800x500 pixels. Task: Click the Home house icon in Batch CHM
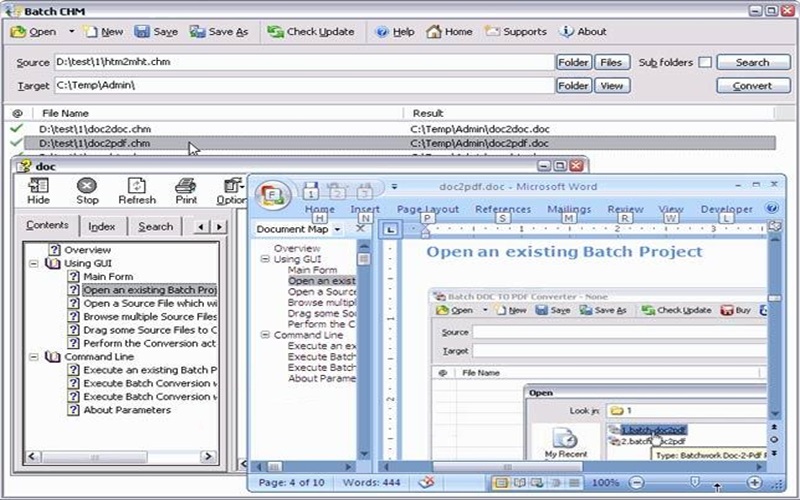(434, 32)
